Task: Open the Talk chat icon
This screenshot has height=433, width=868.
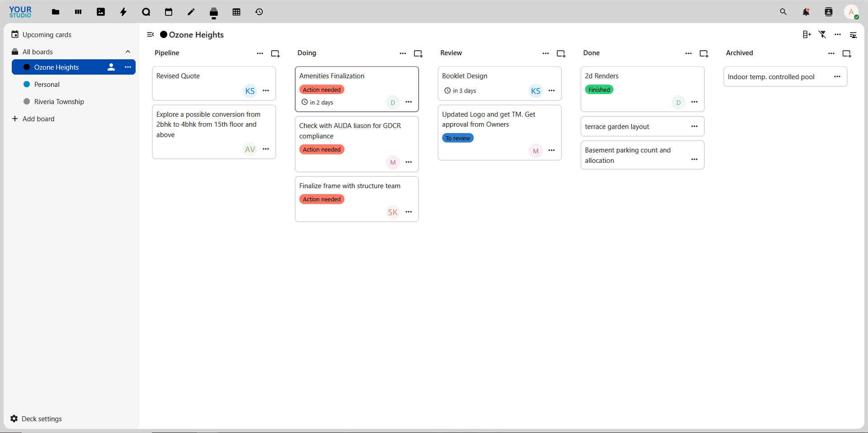Action: [x=146, y=12]
